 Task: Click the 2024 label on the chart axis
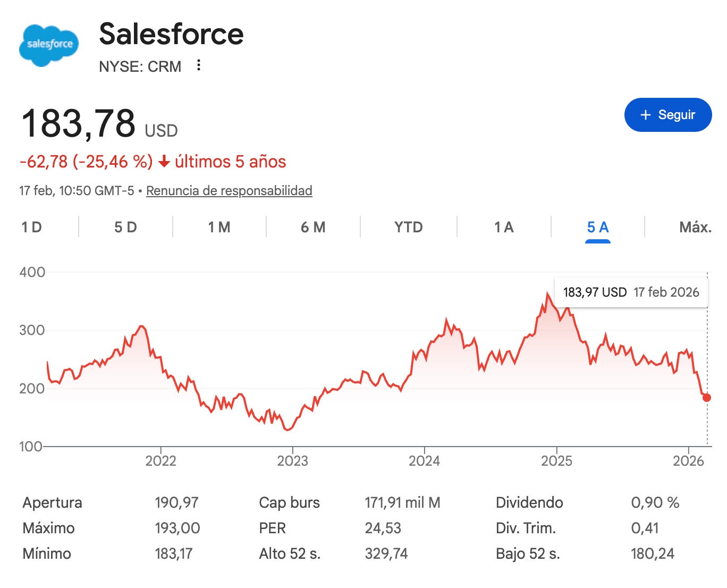click(424, 460)
